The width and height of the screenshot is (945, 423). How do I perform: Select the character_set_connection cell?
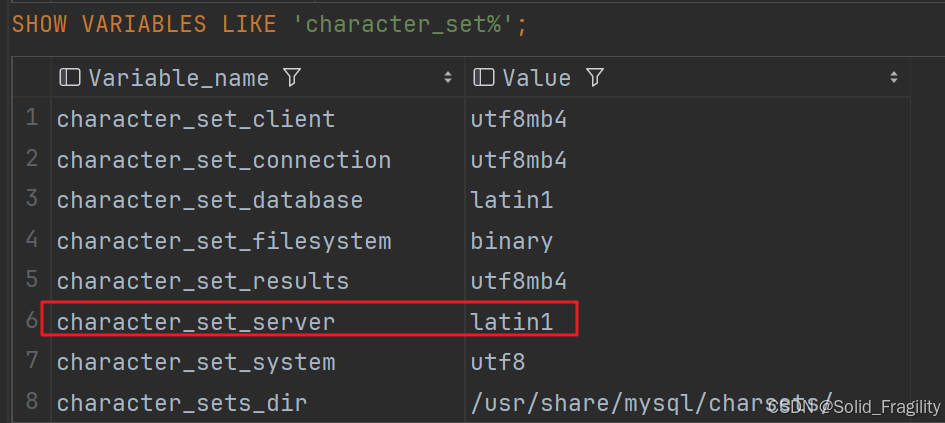[258, 160]
